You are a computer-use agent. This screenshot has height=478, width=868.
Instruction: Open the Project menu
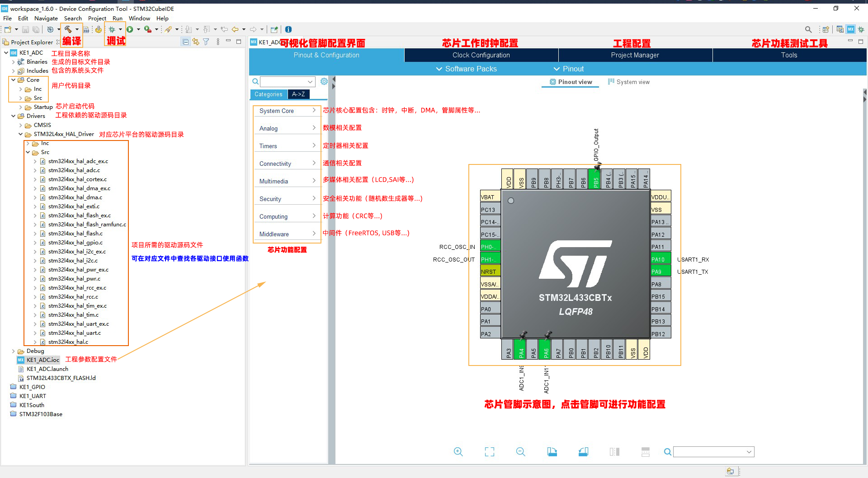tap(97, 18)
